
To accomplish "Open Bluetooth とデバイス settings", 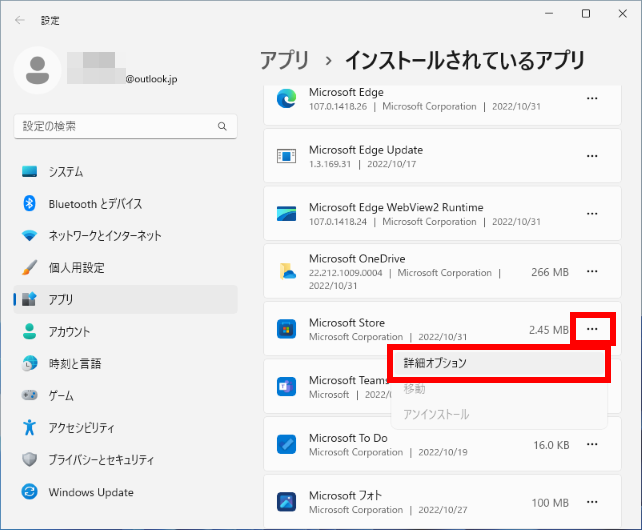I will point(125,204).
